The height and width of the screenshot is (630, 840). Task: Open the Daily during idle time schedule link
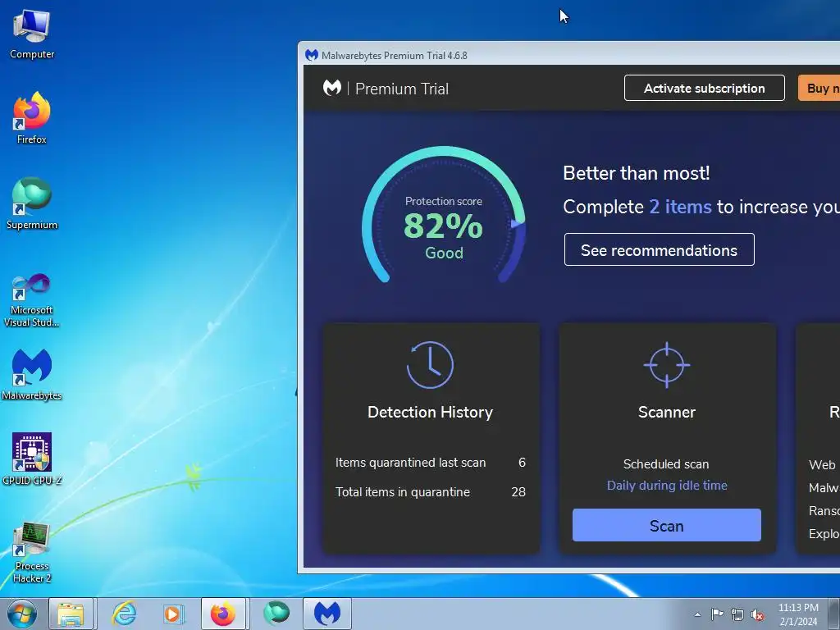click(x=667, y=486)
